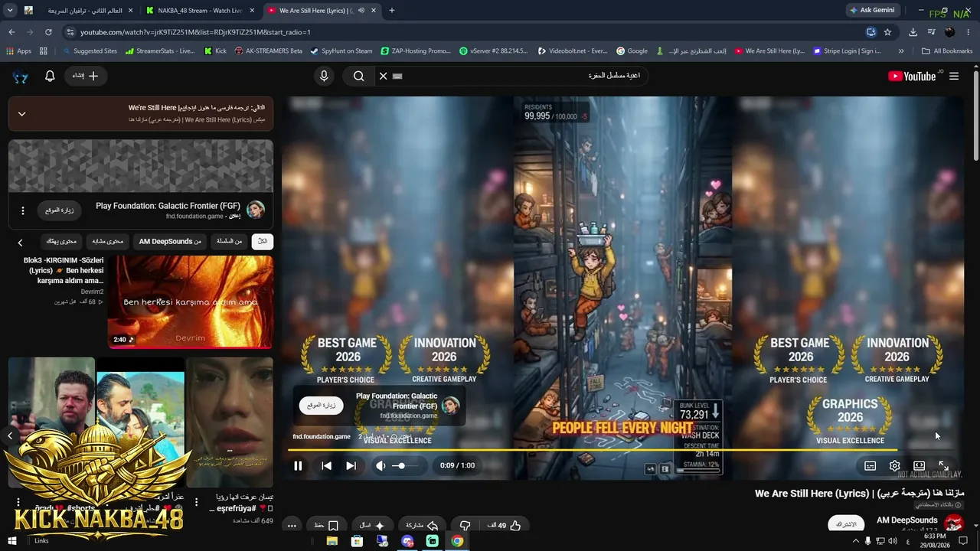Open a new browser tab
The height and width of the screenshot is (551, 980).
point(392,11)
